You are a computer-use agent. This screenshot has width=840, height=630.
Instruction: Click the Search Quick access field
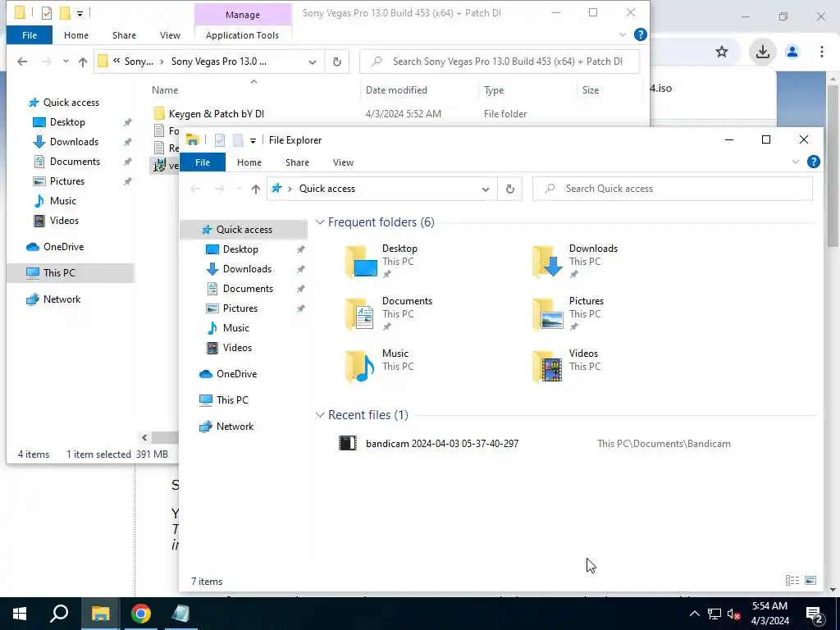point(673,189)
